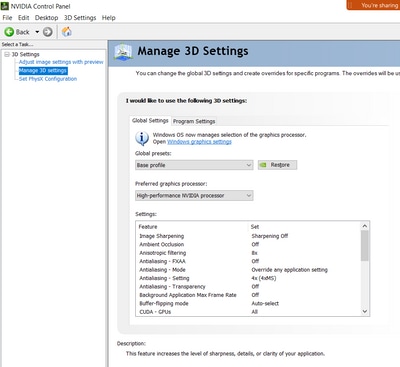Viewport: 400px width, 367px height.
Task: Open the Windows graphics settings link
Action: 199,142
